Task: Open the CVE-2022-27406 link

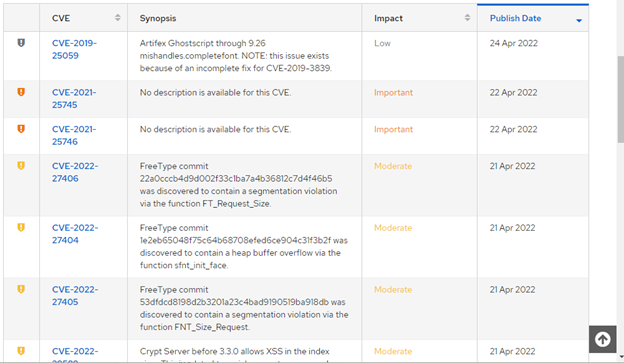Action: 75,172
